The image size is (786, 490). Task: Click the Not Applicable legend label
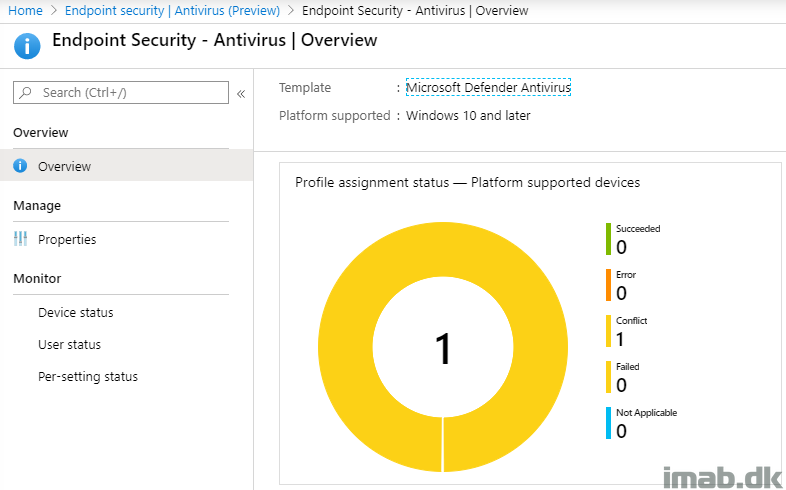pos(647,413)
